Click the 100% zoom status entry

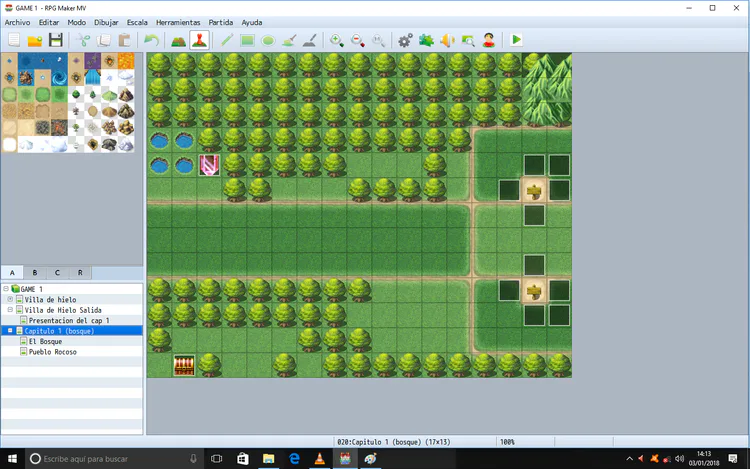507,442
